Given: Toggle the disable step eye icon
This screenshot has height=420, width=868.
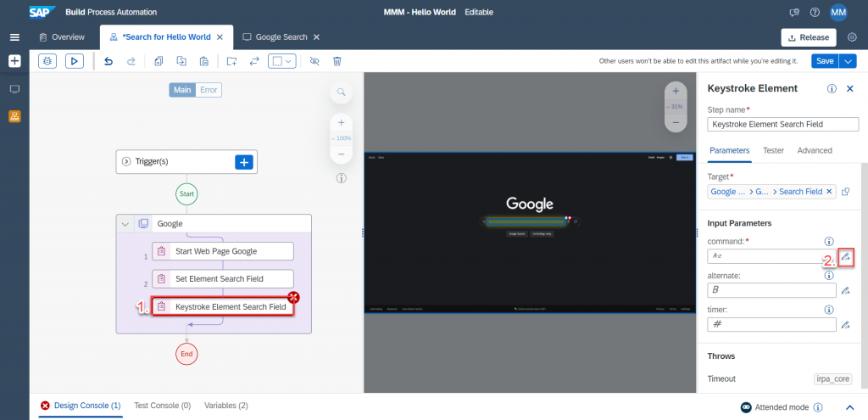Looking at the screenshot, I should coord(314,61).
